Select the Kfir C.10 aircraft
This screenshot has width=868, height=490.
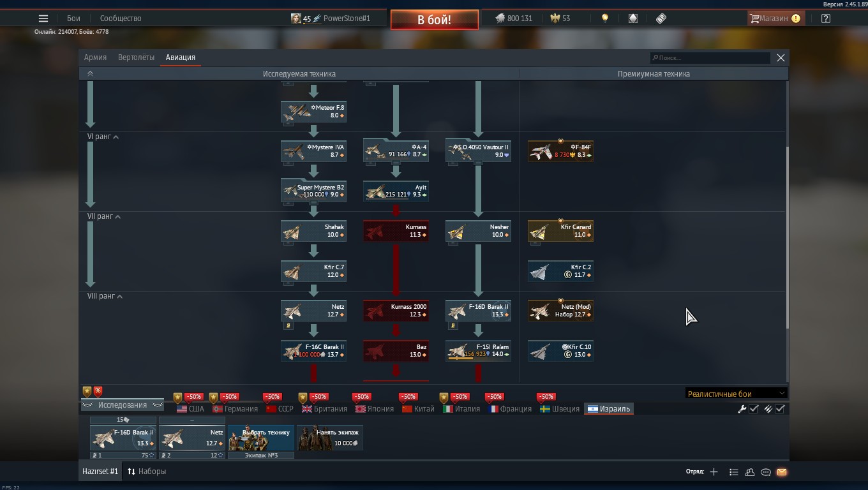(560, 351)
